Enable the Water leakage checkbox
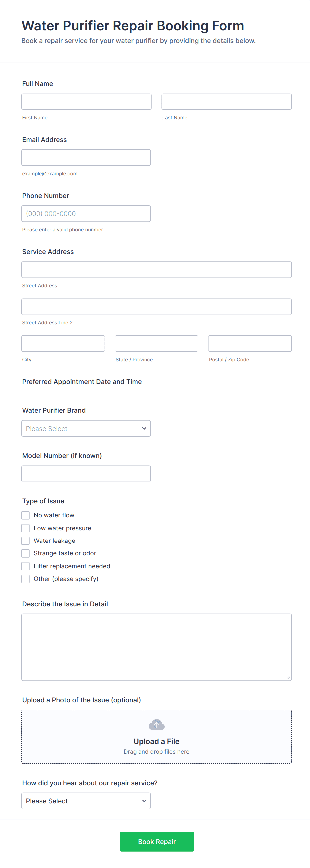 26,541
